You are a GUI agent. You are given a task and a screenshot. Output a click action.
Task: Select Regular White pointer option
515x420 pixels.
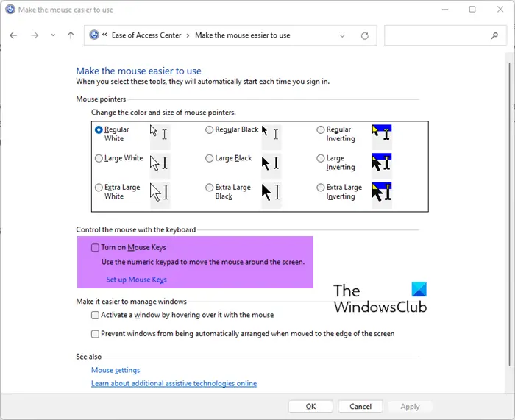coord(99,129)
